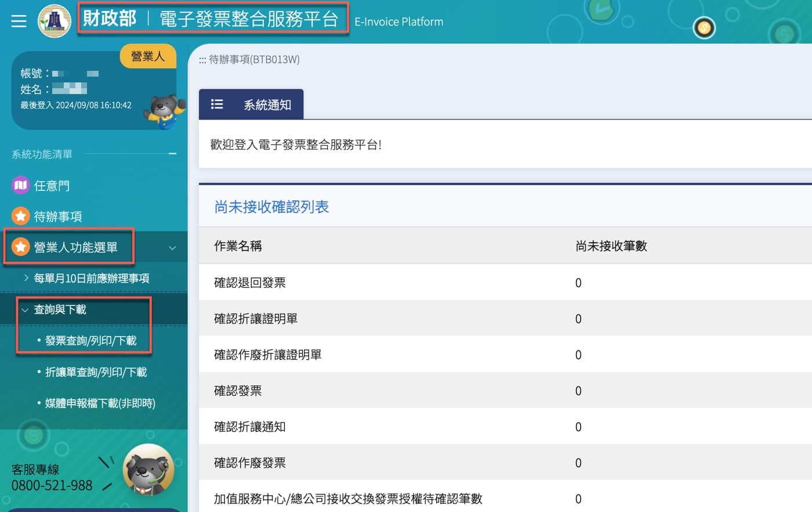Click the 確認退回發票 row
The image size is (812, 512).
(505, 283)
